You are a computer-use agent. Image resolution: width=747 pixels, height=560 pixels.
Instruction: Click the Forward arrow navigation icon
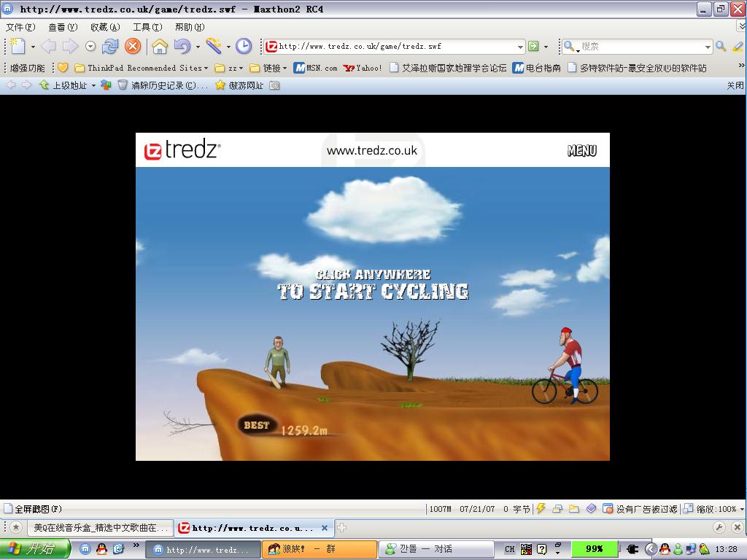tap(70, 46)
